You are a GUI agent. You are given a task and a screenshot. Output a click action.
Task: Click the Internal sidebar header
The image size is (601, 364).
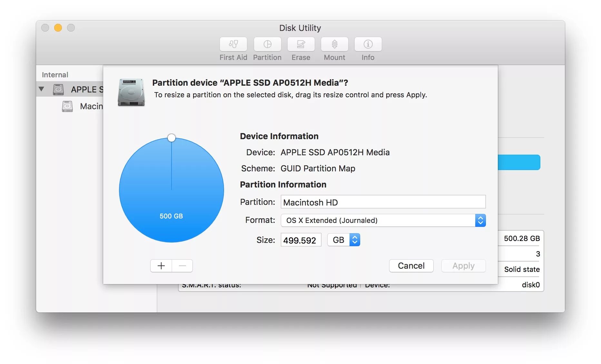[55, 75]
